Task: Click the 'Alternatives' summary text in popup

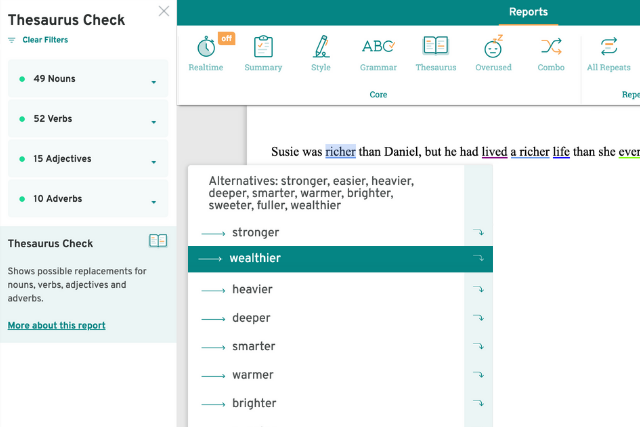Action: (311, 193)
